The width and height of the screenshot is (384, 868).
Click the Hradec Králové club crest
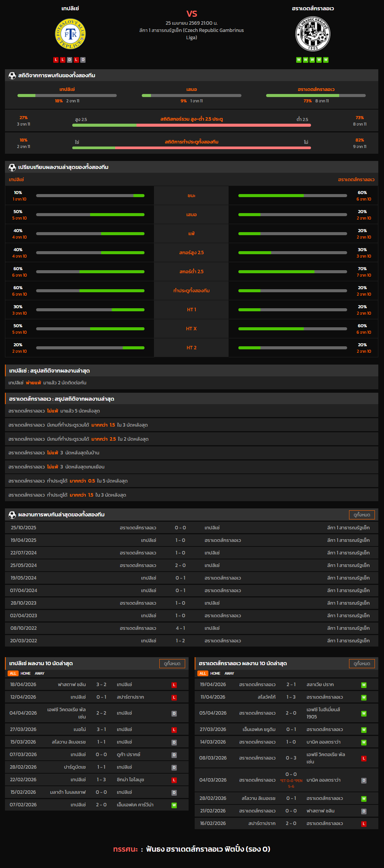[313, 34]
